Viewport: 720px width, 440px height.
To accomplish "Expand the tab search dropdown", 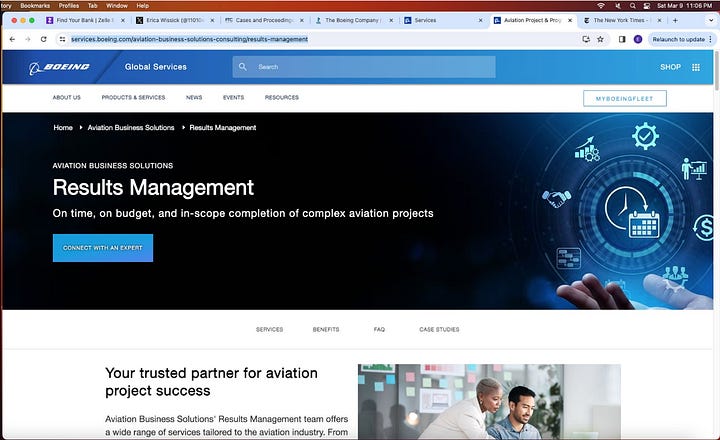I will [x=711, y=20].
